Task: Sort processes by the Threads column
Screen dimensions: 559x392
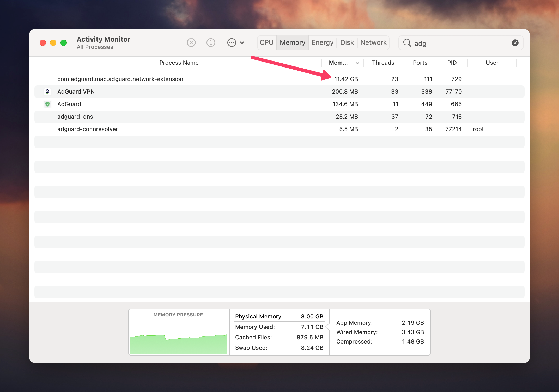Action: click(383, 63)
